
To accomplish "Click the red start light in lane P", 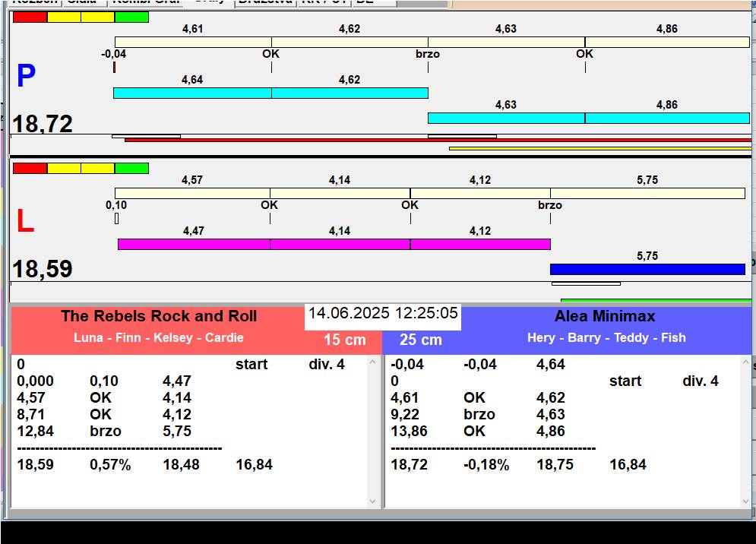I will [x=30, y=17].
